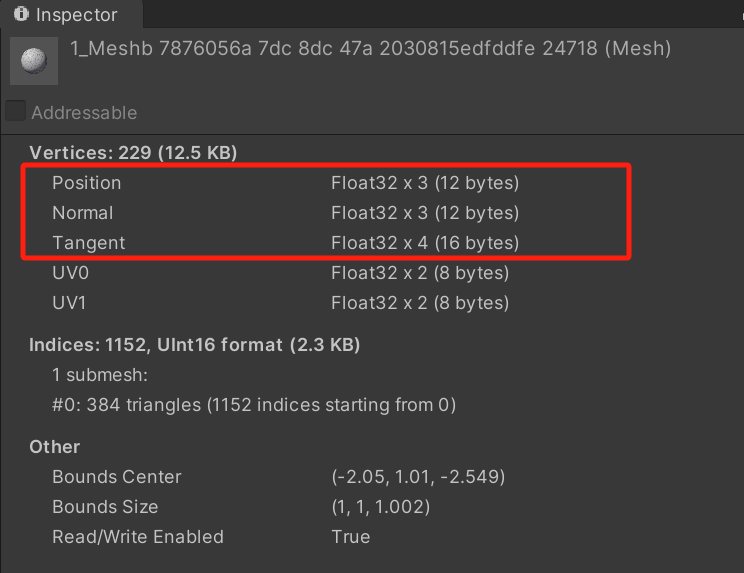Click the mesh sphere preview icon

[x=33, y=60]
